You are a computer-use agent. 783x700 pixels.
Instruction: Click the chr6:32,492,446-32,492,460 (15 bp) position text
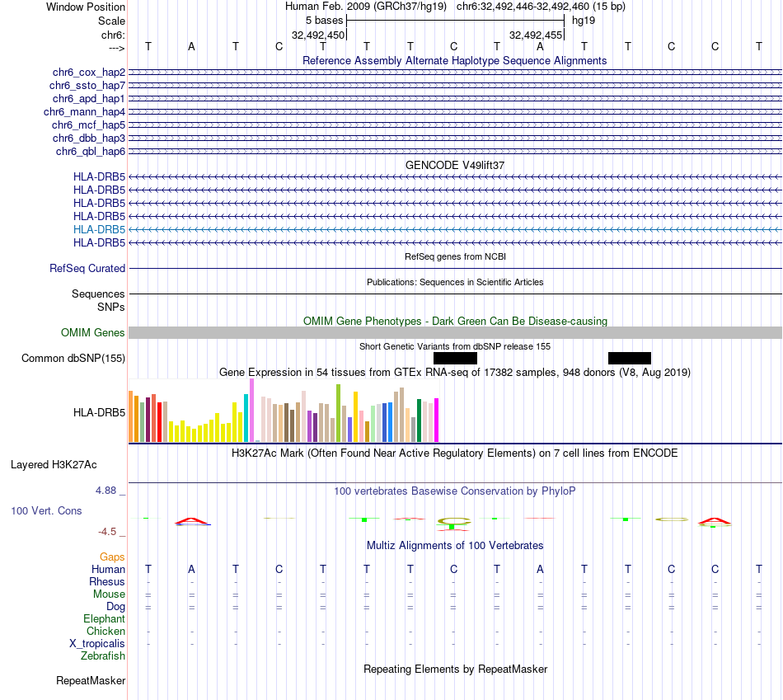click(541, 7)
